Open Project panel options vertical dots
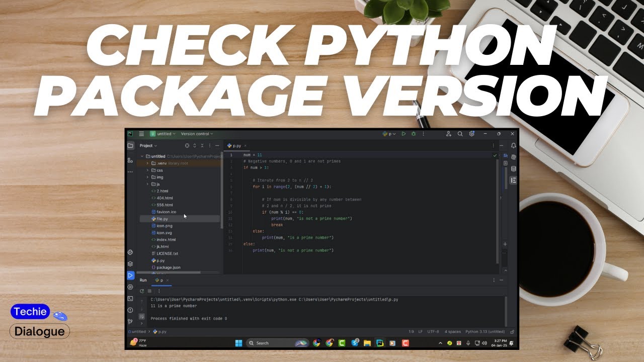Image resolution: width=644 pixels, height=362 pixels. tap(210, 146)
